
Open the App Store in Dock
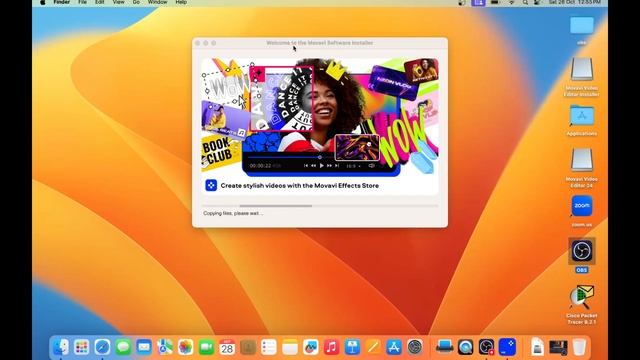[x=394, y=347]
